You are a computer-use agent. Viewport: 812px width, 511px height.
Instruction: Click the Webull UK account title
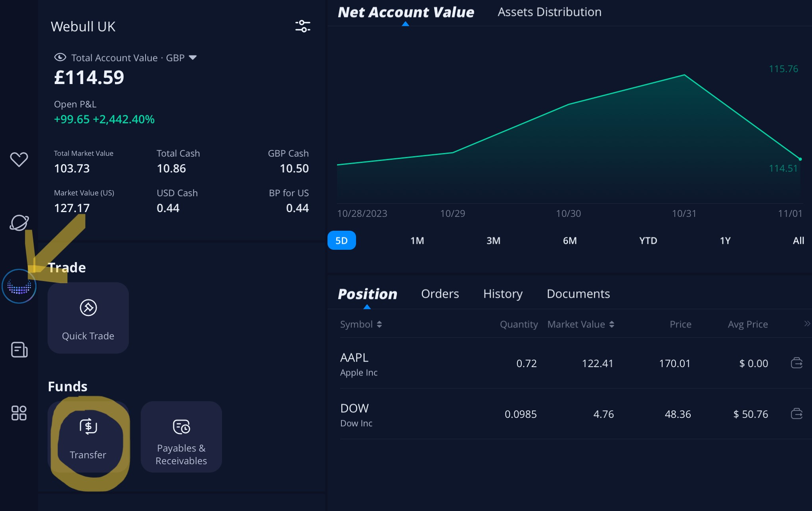pos(83,27)
